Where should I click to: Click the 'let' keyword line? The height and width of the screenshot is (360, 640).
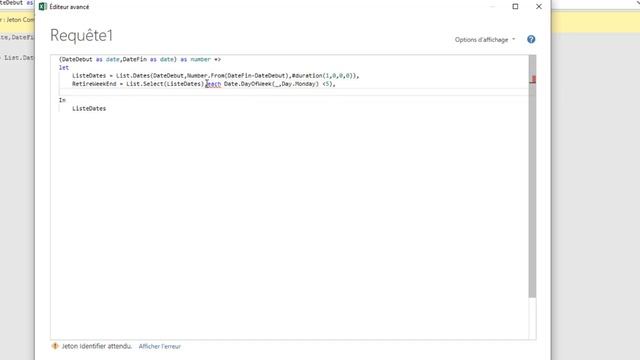pyautogui.click(x=64, y=67)
